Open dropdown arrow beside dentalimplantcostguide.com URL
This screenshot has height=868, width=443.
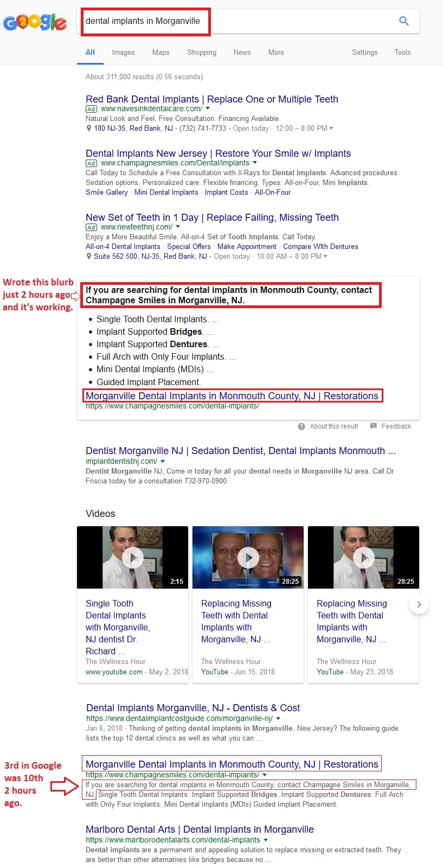(x=278, y=718)
